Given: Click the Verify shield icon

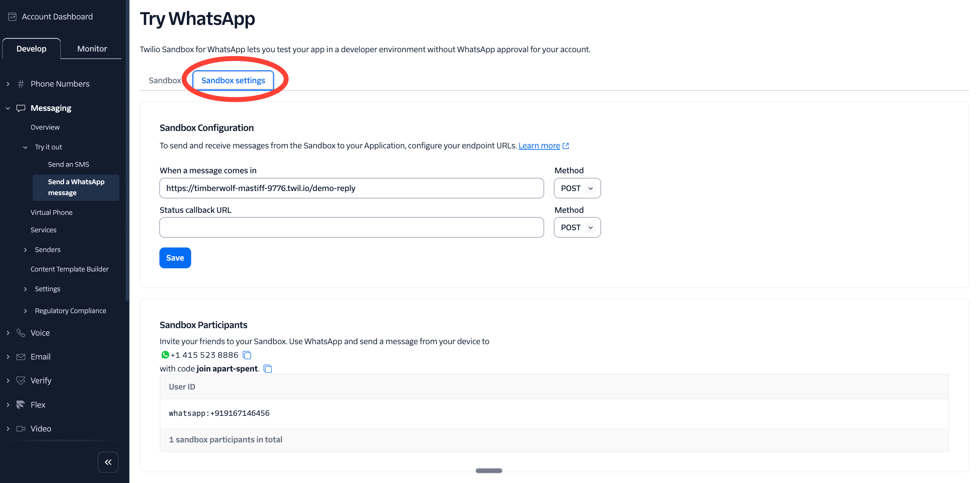Looking at the screenshot, I should 20,381.
